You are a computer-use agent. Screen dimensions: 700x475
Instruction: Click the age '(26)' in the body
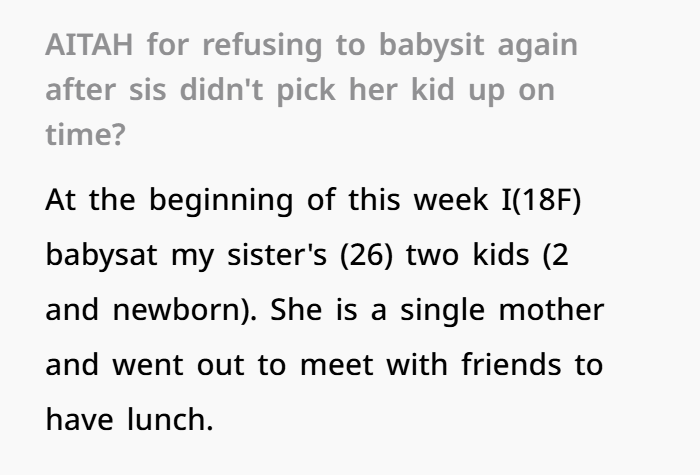click(x=367, y=255)
